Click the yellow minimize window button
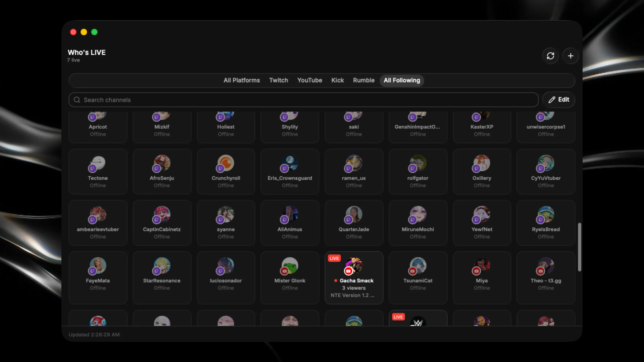This screenshot has height=362, width=644. coord(84,32)
